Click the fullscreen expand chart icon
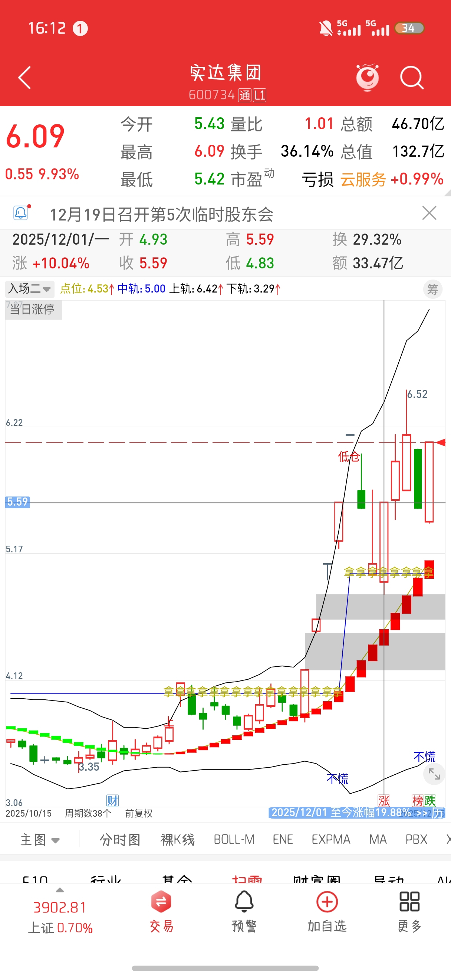 click(x=434, y=774)
